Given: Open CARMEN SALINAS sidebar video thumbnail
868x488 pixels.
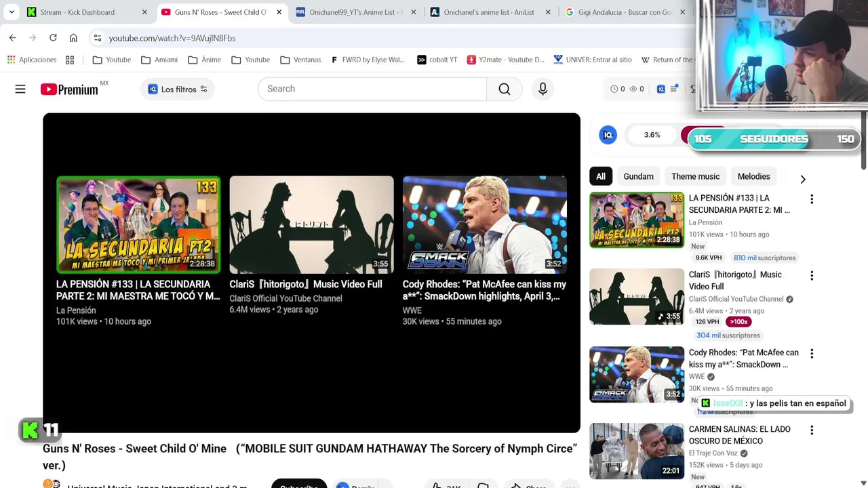Looking at the screenshot, I should (x=637, y=451).
